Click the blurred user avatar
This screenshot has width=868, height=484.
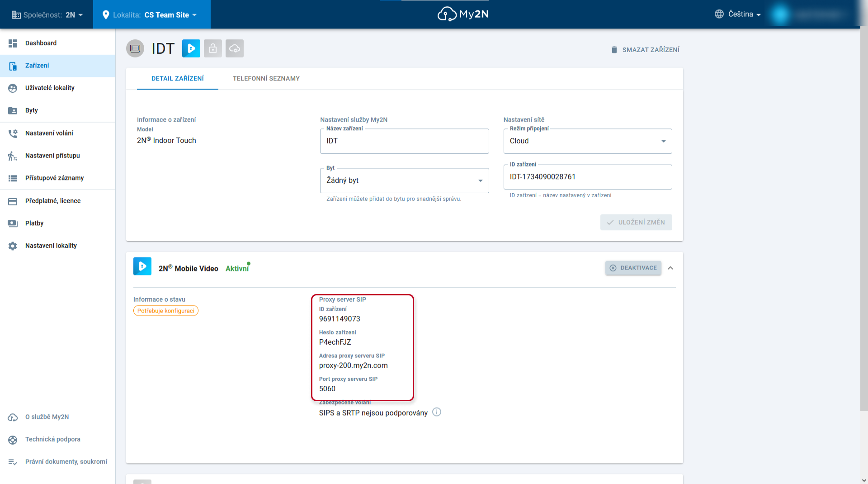pyautogui.click(x=780, y=14)
